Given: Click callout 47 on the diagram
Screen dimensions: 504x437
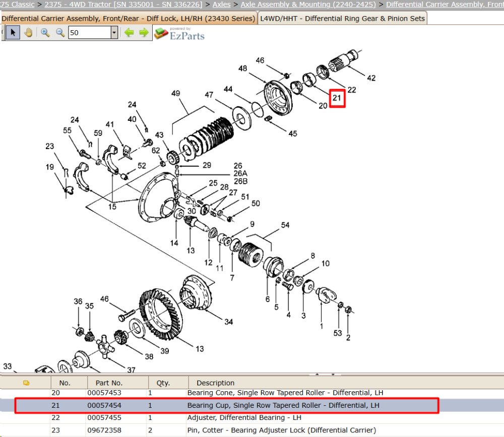Looking at the screenshot, I should pos(209,95).
